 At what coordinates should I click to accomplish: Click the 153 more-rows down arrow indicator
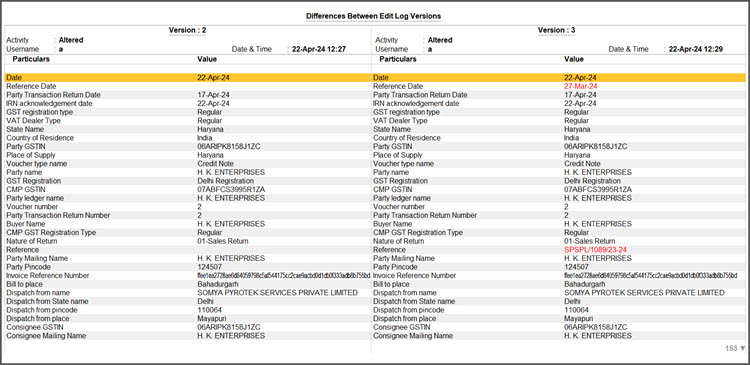pos(735,348)
